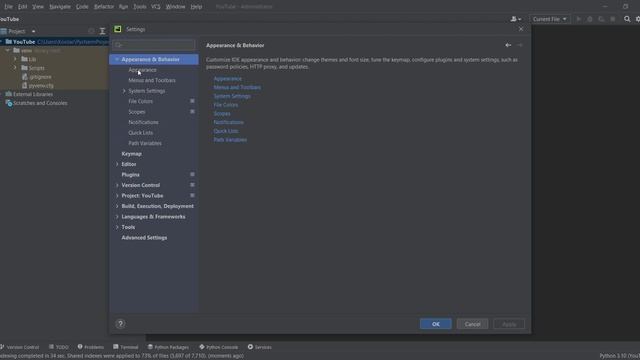
Task: Click the Search Everywhere magnifier icon
Action: click(x=627, y=19)
